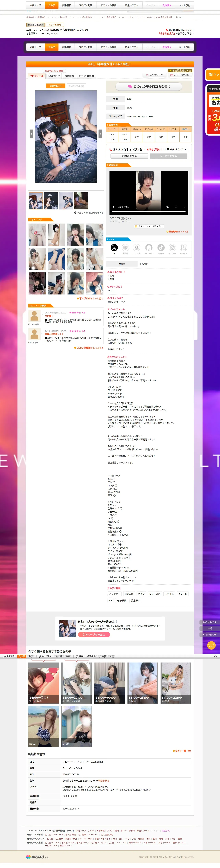Screen dimensions: 220x868
Task: Go to 次の女の子 in side navigation
Action: [210, 622]
